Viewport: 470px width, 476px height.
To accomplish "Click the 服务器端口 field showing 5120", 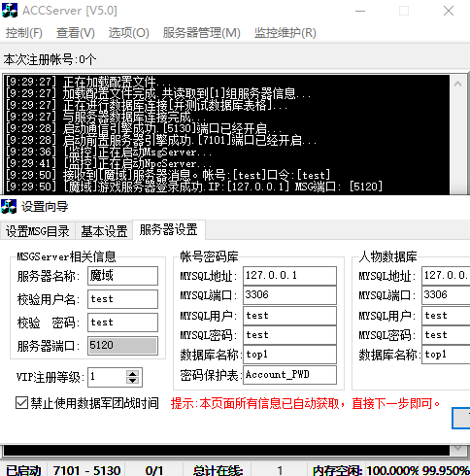I will [x=122, y=346].
